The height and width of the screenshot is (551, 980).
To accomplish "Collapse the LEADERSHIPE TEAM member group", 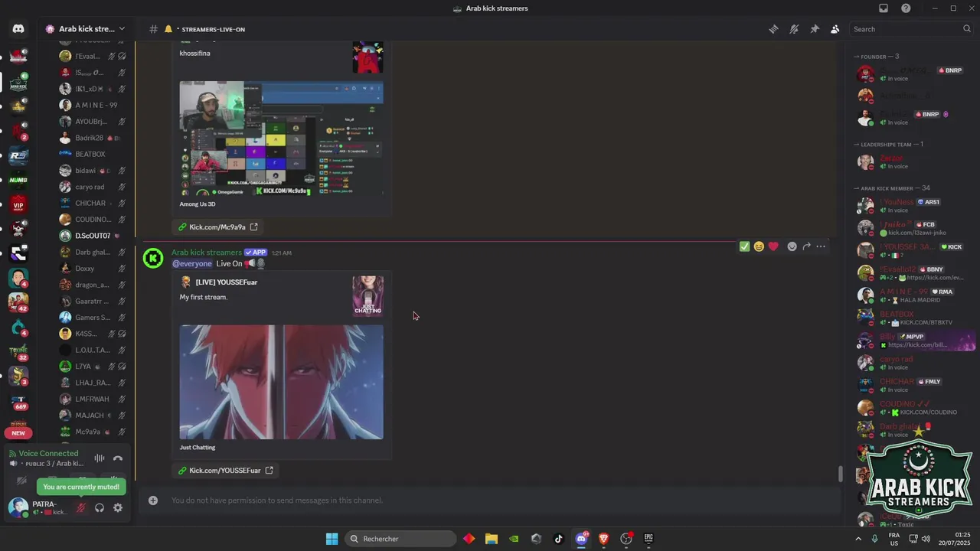I will (888, 145).
